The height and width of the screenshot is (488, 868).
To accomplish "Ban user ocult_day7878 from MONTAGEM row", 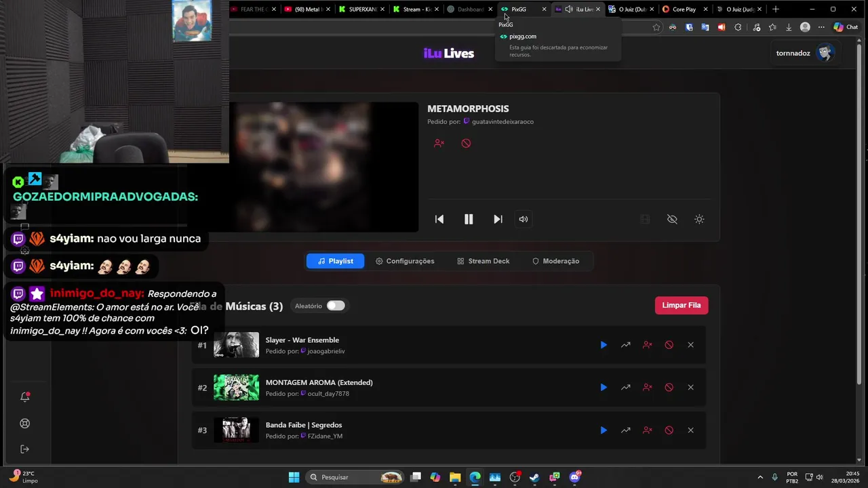I will point(648,388).
